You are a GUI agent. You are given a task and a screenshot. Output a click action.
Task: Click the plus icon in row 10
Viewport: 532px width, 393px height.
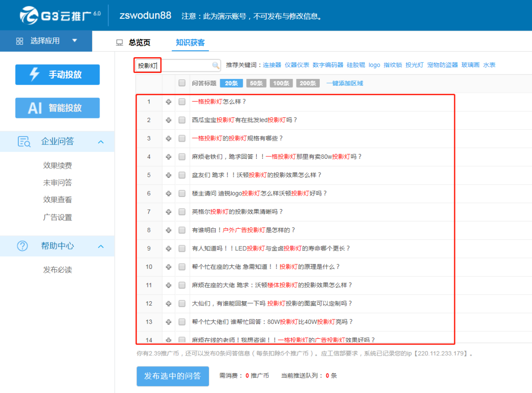(168, 267)
